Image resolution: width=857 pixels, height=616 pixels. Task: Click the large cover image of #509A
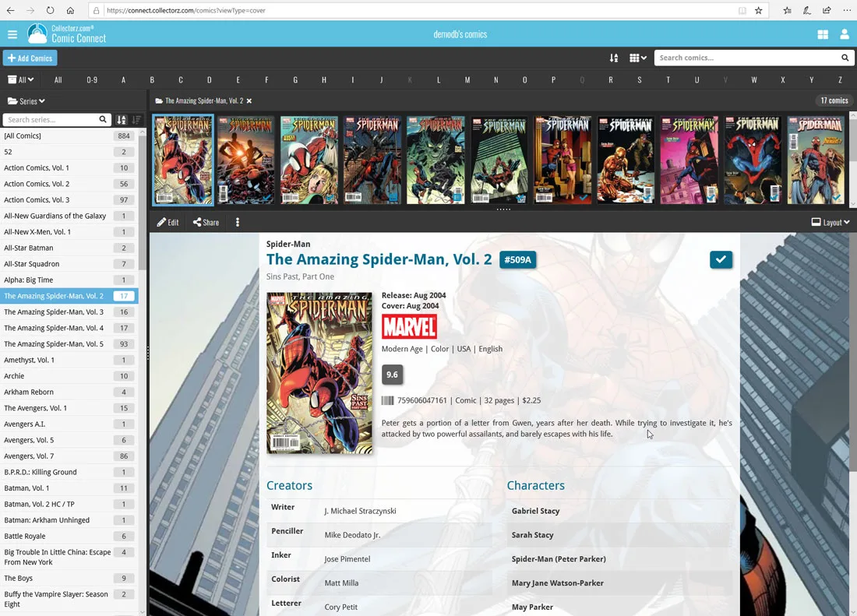(x=319, y=373)
